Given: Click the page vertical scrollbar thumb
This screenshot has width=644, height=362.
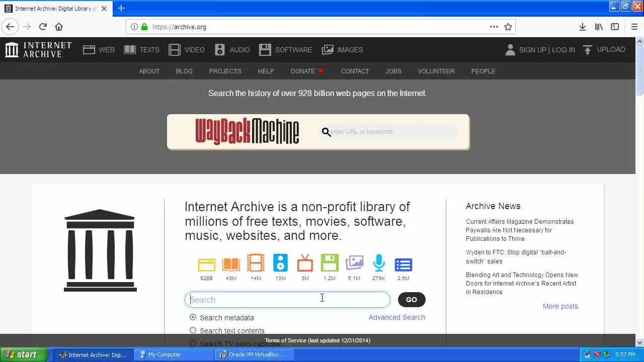Looking at the screenshot, I should pos(639,69).
